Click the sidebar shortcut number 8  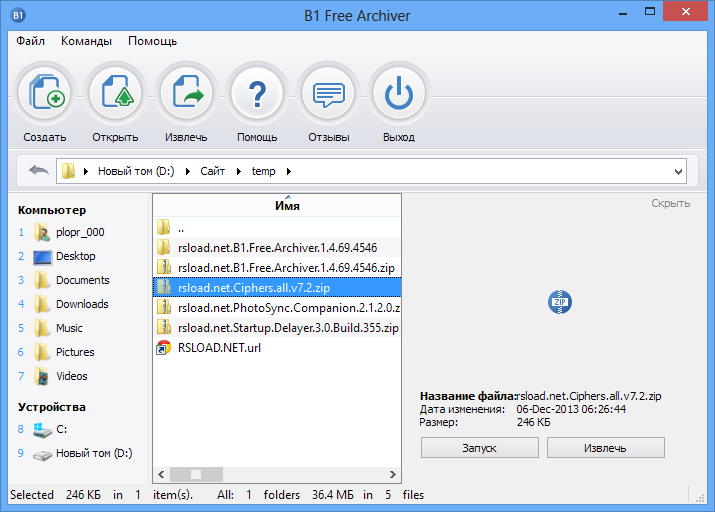pos(21,429)
